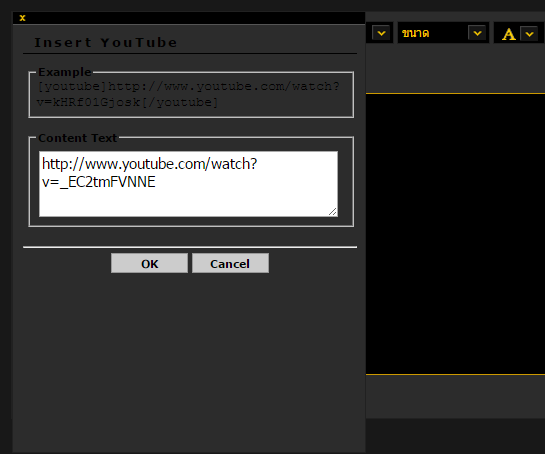Click the font color A icon
Image resolution: width=545 pixels, height=454 pixels.
[509, 34]
